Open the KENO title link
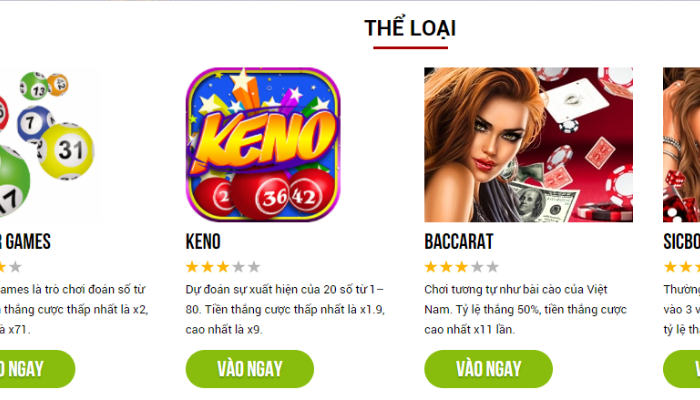 coord(203,242)
